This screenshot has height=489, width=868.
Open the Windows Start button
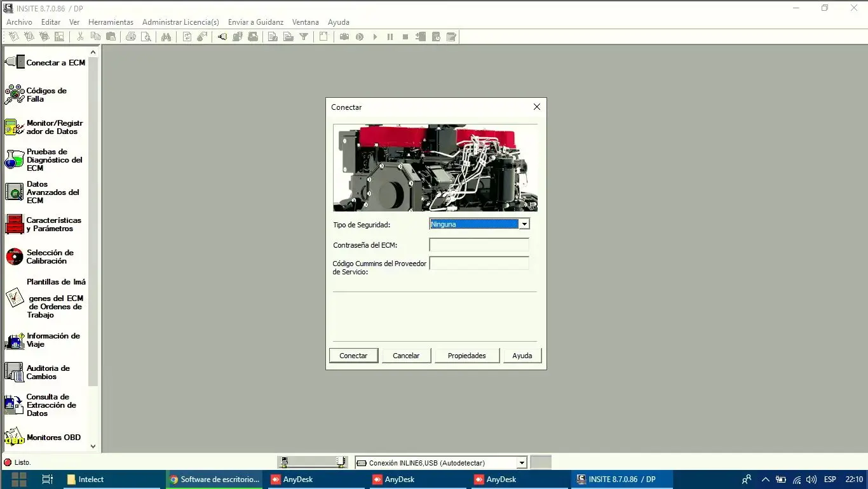pyautogui.click(x=18, y=479)
